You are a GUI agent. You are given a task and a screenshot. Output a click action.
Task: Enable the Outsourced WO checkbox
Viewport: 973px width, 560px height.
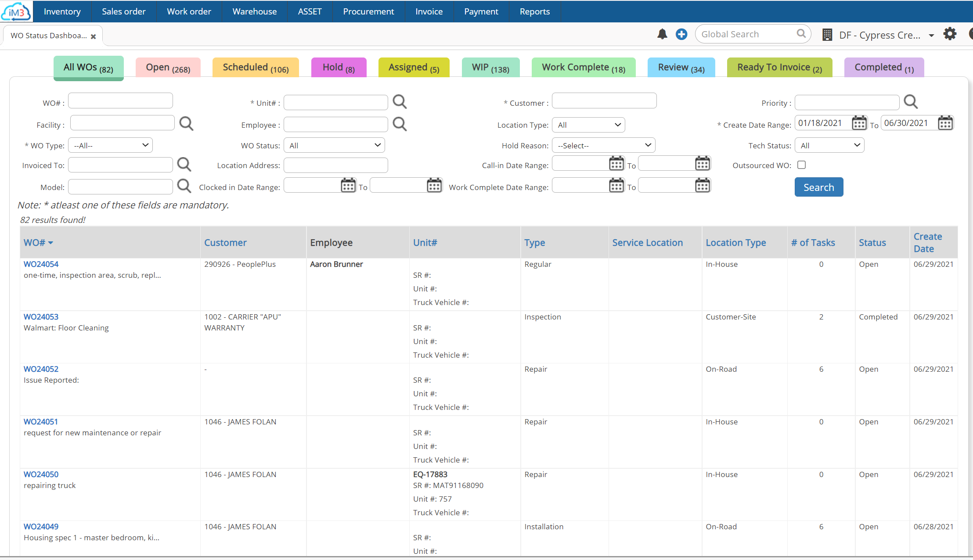802,165
